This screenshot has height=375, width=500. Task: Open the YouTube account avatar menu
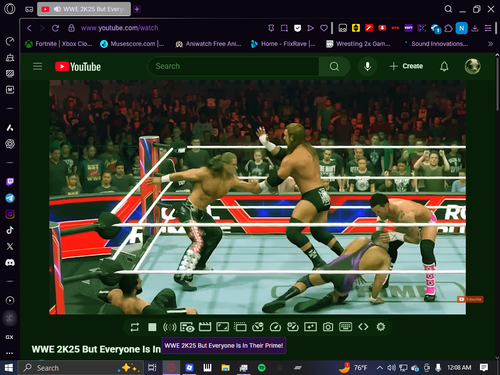pos(472,66)
